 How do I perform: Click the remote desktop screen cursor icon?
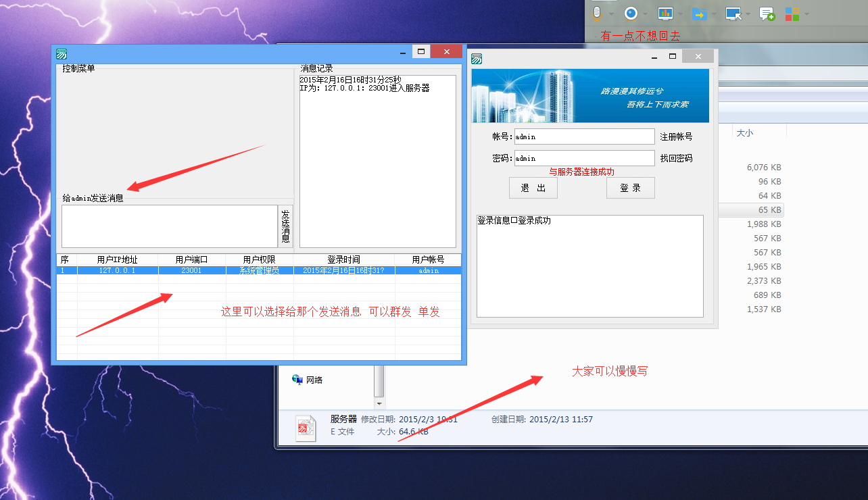tap(733, 14)
